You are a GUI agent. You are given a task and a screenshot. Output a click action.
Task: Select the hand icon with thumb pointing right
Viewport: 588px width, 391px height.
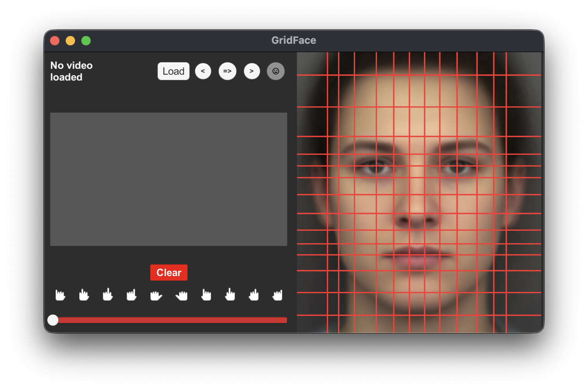coord(156,295)
